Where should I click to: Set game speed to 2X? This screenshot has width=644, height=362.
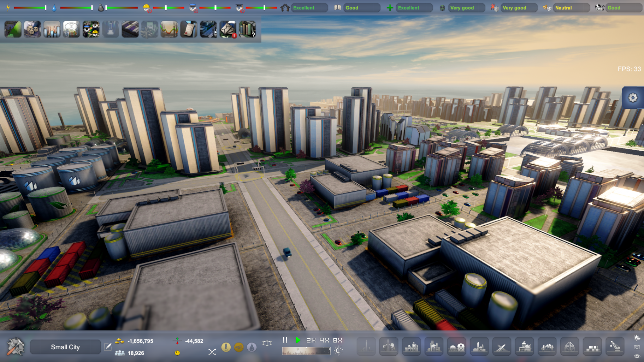[311, 340]
